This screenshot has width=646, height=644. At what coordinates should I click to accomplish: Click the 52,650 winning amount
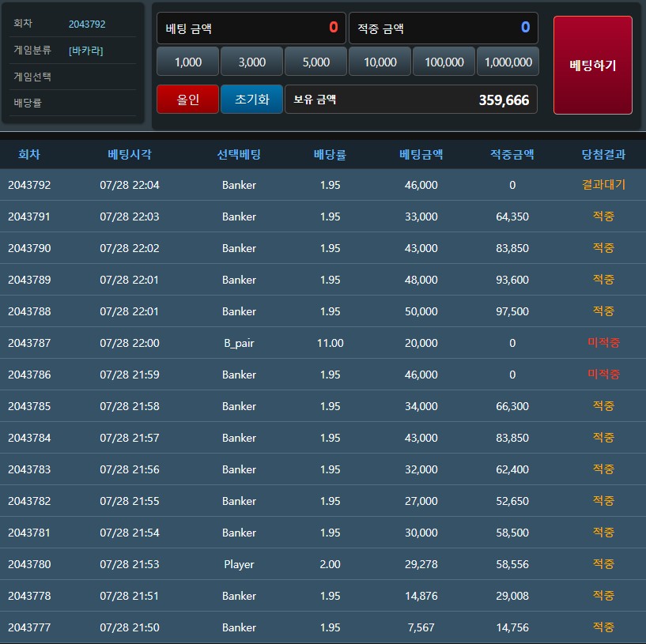pos(512,501)
